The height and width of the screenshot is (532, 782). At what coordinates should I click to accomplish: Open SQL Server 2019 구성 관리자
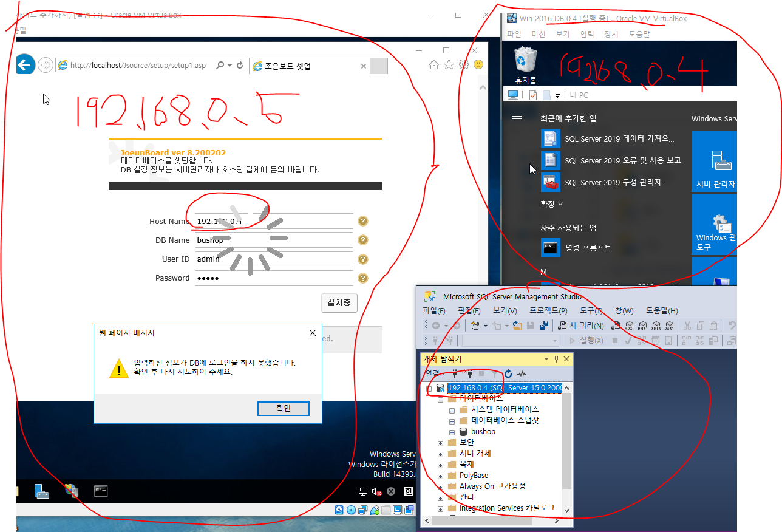click(x=613, y=182)
